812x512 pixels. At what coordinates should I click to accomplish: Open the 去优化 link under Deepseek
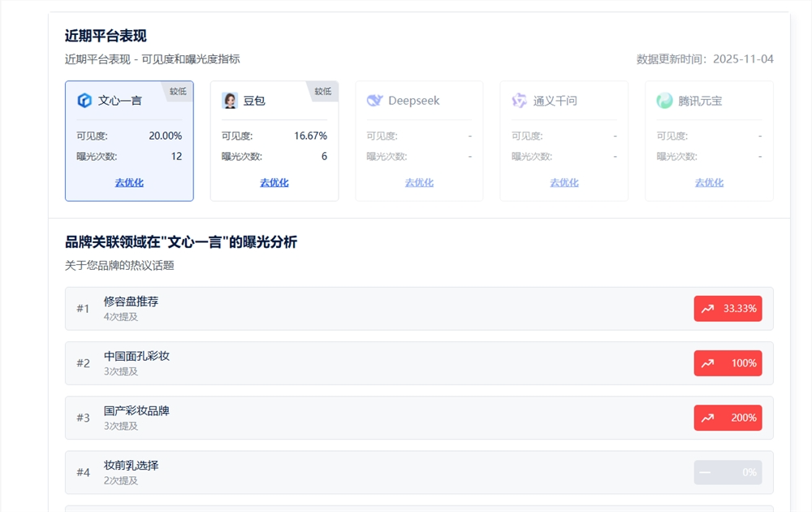418,182
